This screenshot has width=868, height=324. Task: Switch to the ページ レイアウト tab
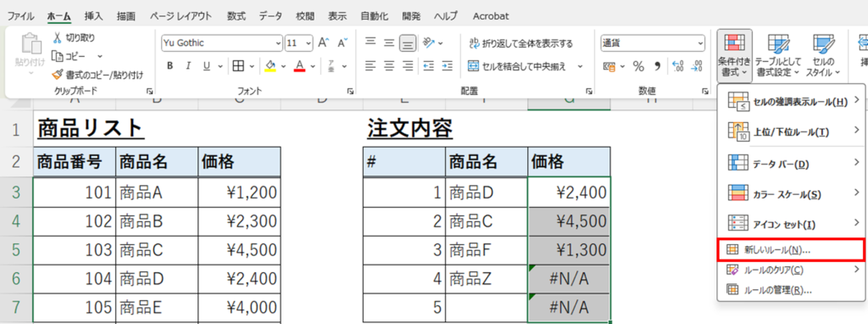coord(181,16)
